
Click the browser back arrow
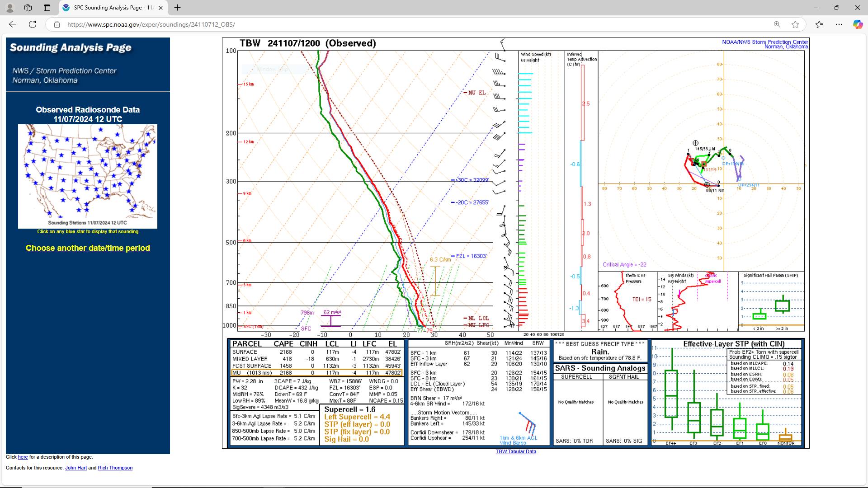(x=13, y=24)
